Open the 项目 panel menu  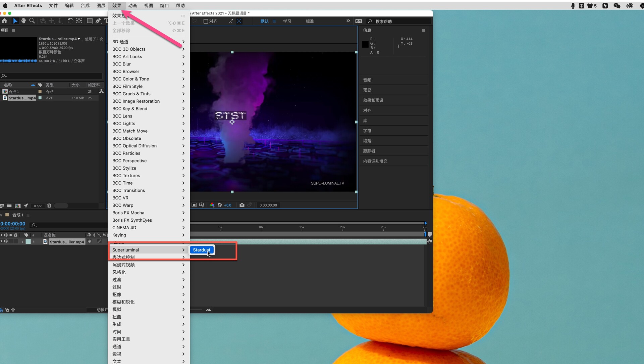13,31
